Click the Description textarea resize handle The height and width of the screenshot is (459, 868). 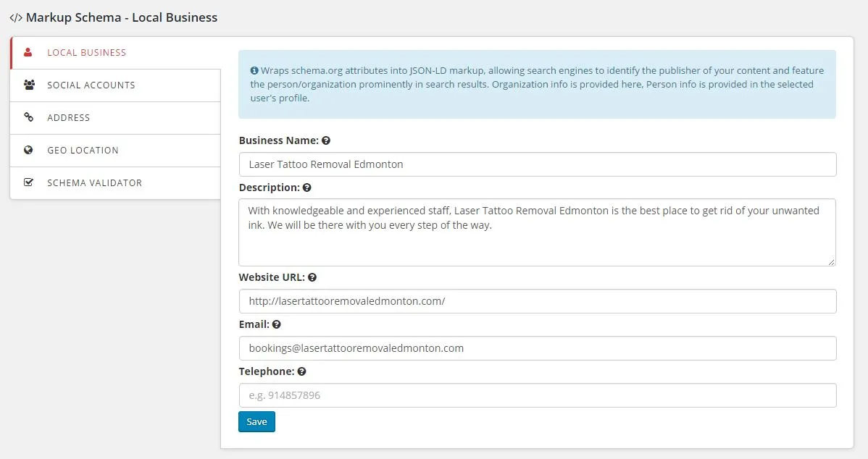click(x=832, y=262)
